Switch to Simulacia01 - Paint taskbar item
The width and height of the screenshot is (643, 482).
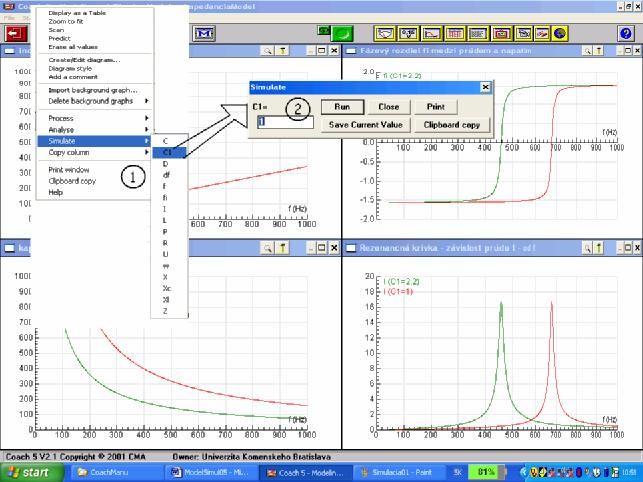(x=397, y=473)
